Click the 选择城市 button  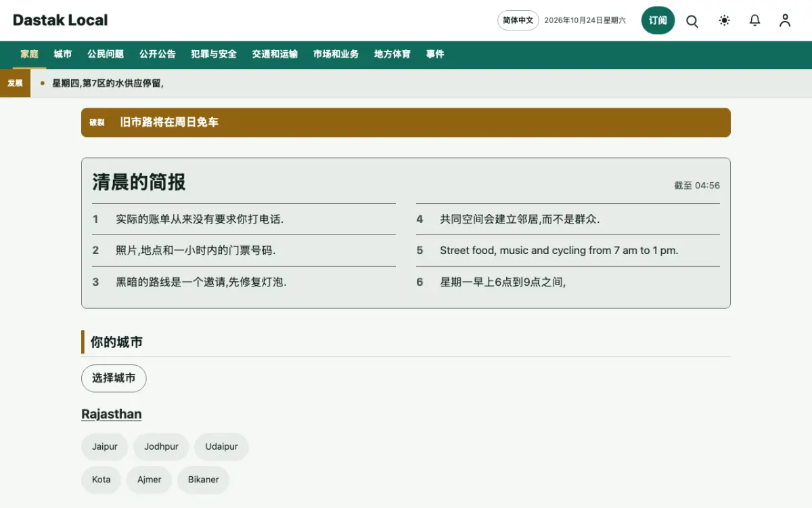pos(114,378)
